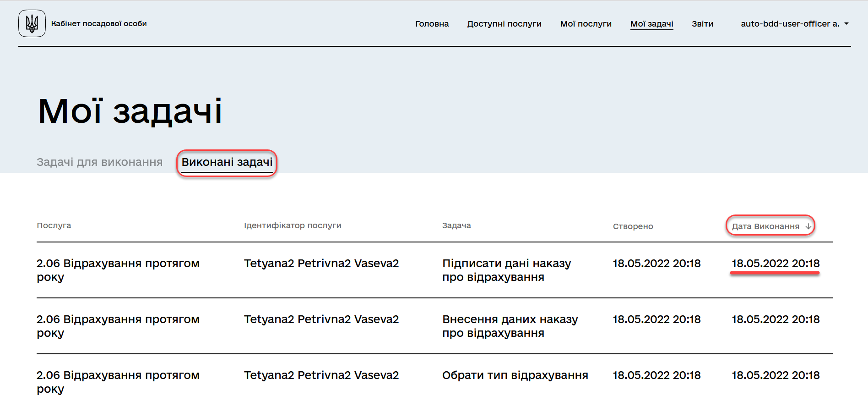Open the Внесення даних наказу про відрахування task

tap(510, 326)
